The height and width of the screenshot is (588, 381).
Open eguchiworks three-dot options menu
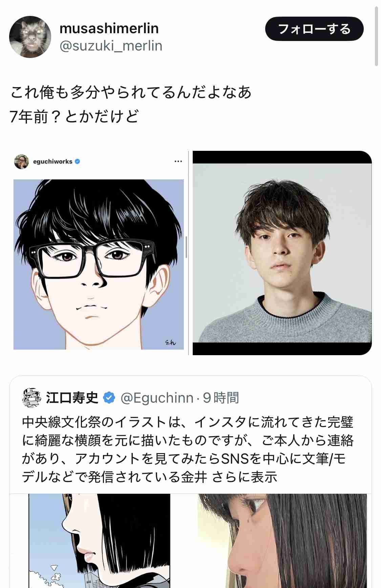point(178,161)
